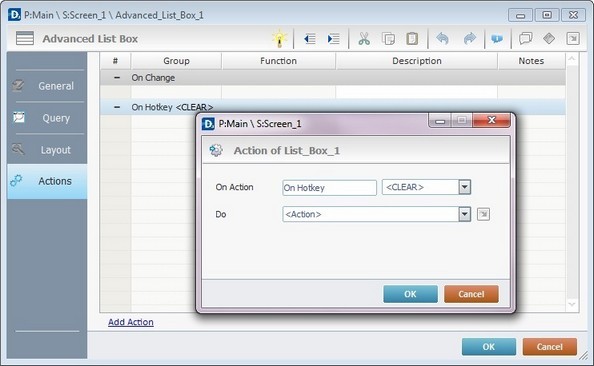Click the diamond icon in toolbar
The image size is (594, 366).
click(549, 38)
